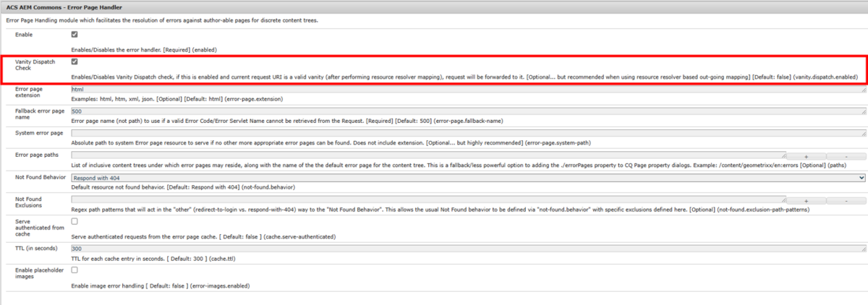This screenshot has height=305, width=868.
Task: Select the TTL (in seconds) label
Action: click(37, 249)
